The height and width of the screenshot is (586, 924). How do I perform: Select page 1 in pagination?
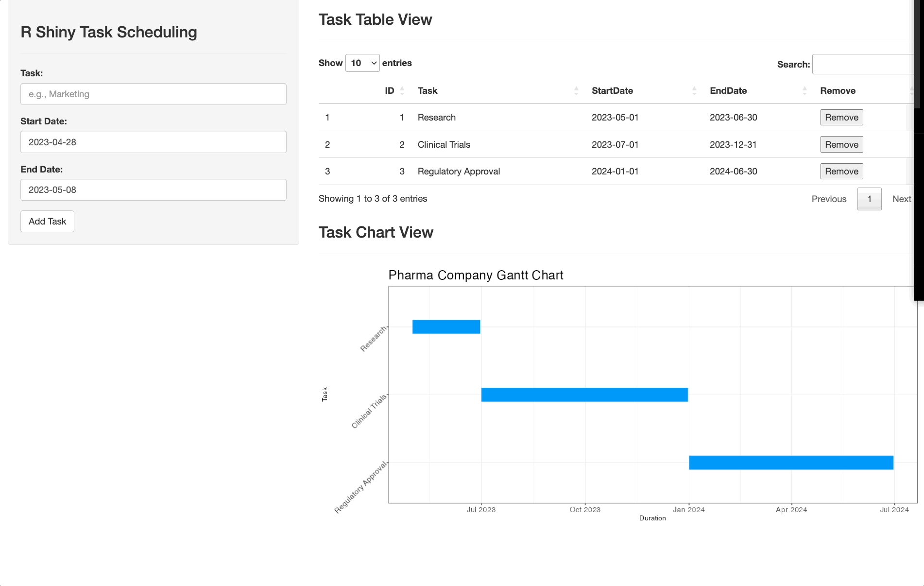(x=869, y=199)
